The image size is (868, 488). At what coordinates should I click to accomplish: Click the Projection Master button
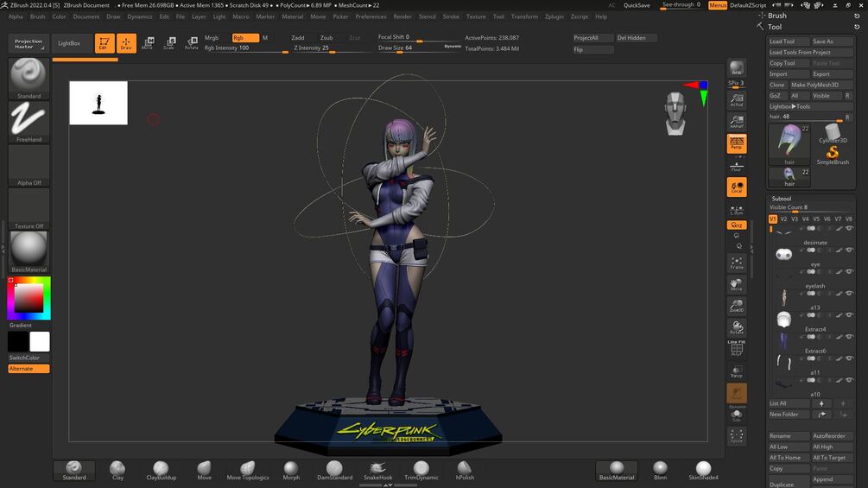click(x=29, y=43)
